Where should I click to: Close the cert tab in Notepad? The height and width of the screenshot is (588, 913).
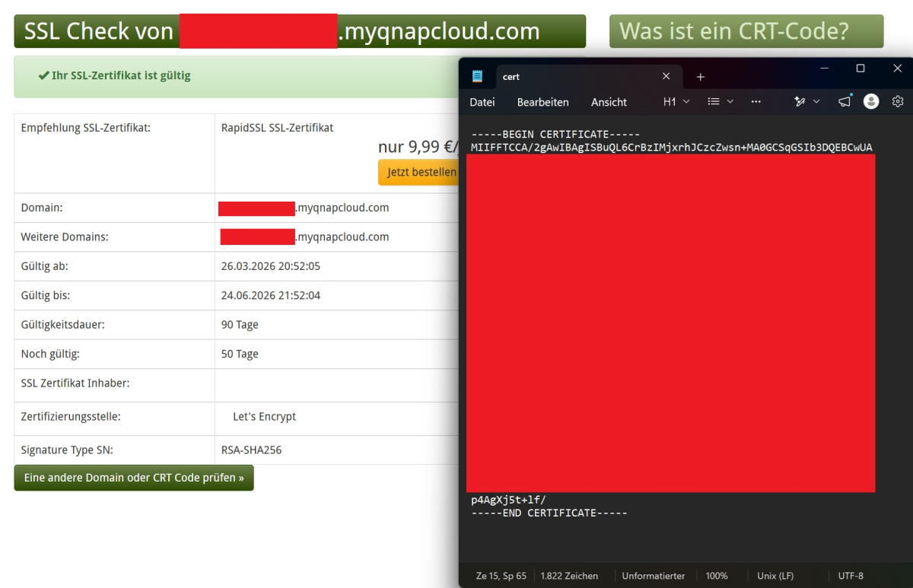coord(666,76)
